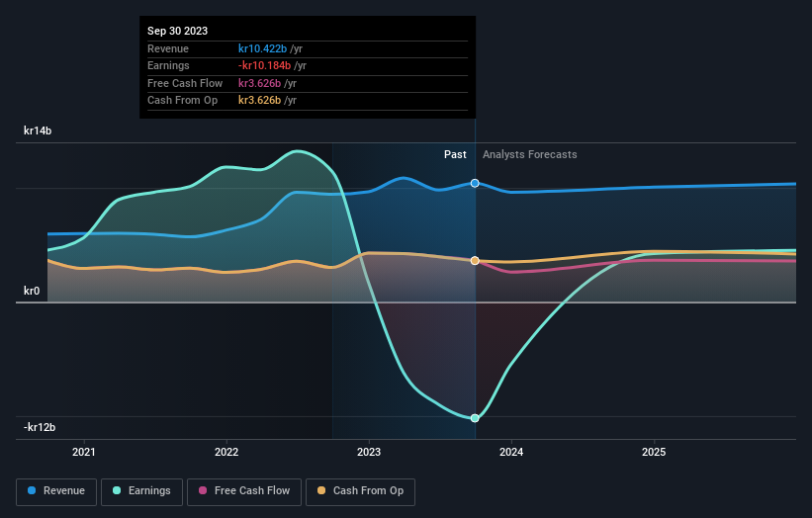This screenshot has height=518, width=812.
Task: Click the Analysts Forecasts label
Action: [x=530, y=154]
